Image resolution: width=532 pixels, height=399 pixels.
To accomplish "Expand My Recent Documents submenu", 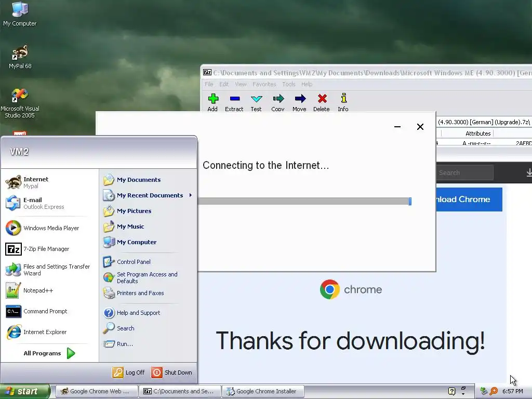I will pos(148,195).
